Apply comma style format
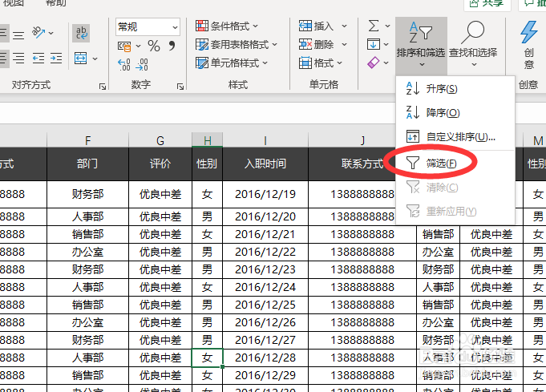The height and width of the screenshot is (392, 546). (172, 46)
